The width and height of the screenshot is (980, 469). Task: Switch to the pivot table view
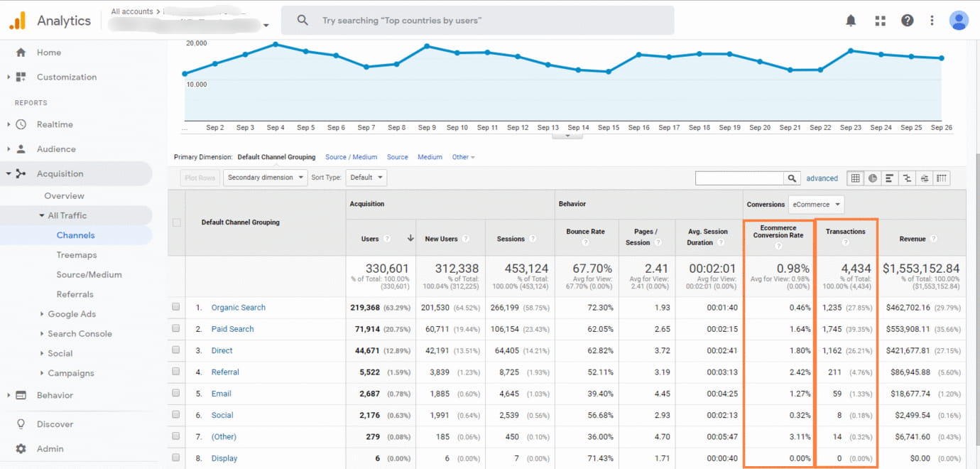click(942, 178)
